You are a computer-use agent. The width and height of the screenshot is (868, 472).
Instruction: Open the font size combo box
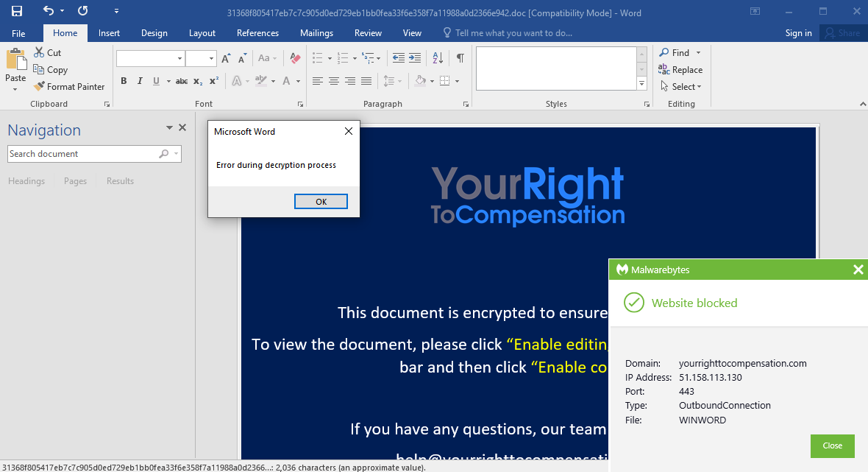point(200,58)
